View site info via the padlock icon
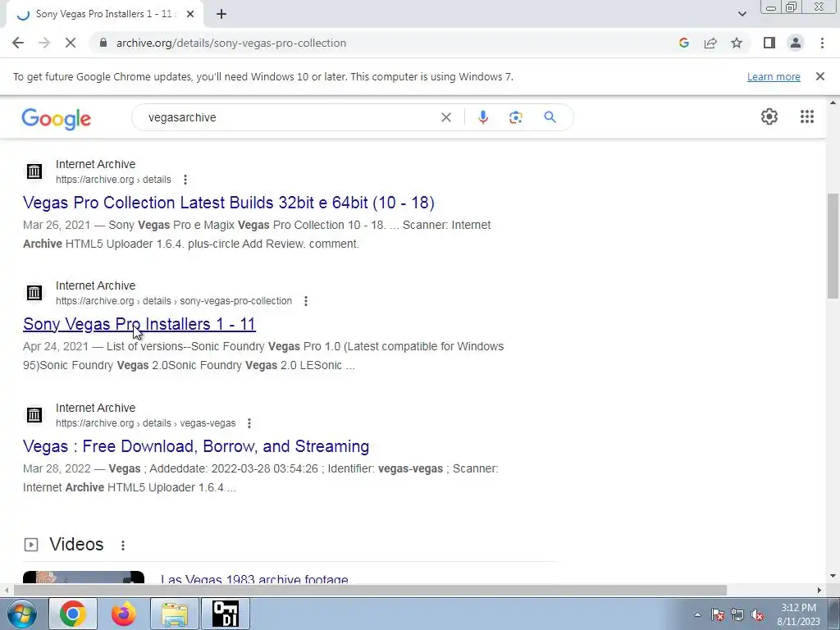840x630 pixels. [x=103, y=43]
